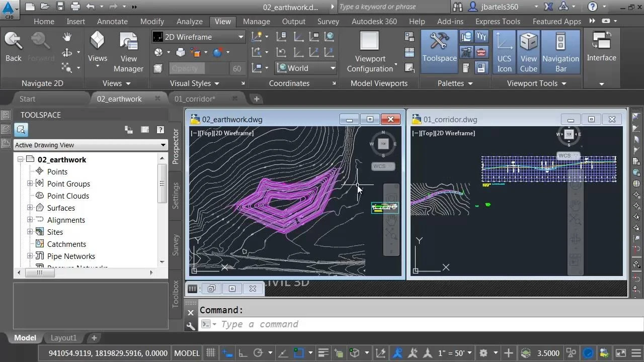Screen dimensions: 644x362
Task: Toggle grid display in status bar
Action: pyautogui.click(x=211, y=353)
